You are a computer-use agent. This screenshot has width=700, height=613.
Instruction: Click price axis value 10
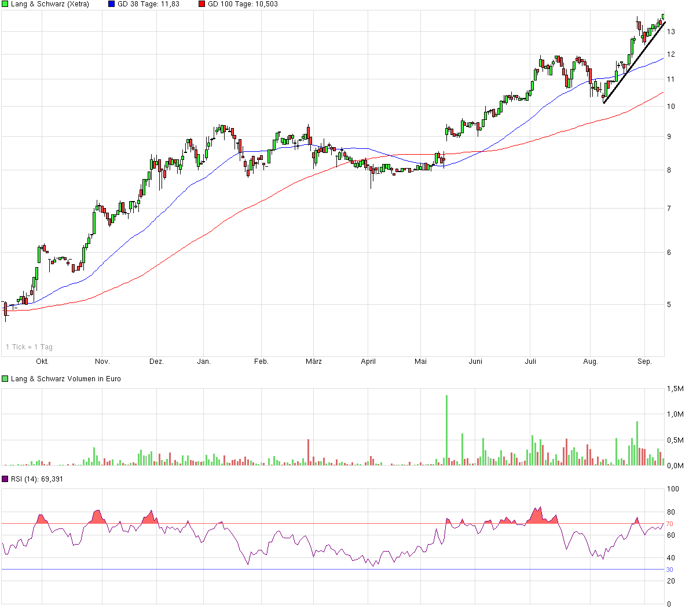pyautogui.click(x=671, y=107)
